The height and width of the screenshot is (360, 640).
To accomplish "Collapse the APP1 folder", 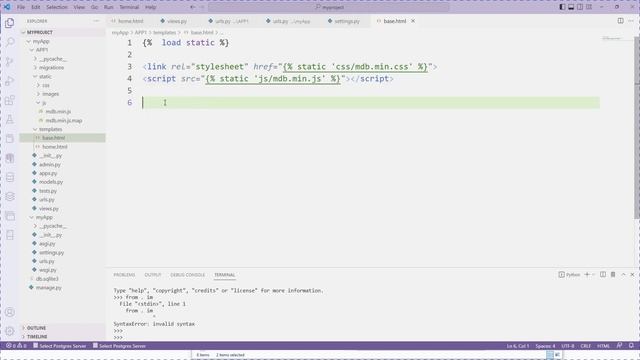I will pyautogui.click(x=63, y=50).
